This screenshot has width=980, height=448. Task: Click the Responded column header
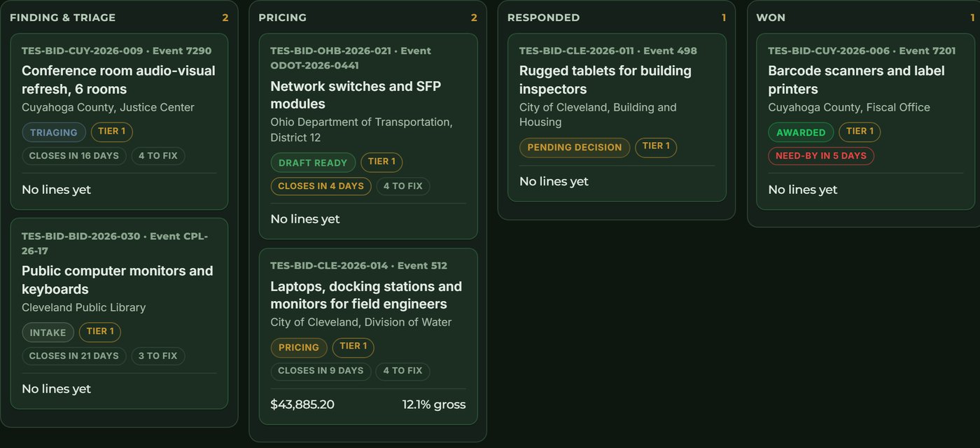544,17
